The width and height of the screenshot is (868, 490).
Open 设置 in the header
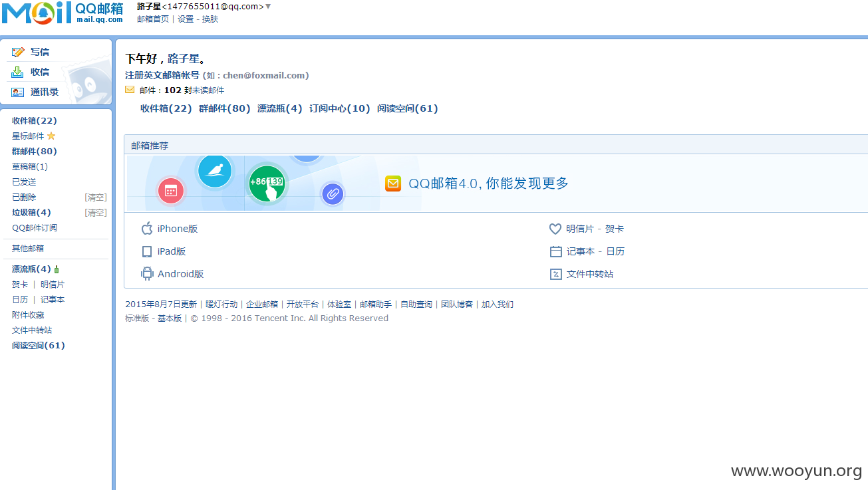[186, 19]
